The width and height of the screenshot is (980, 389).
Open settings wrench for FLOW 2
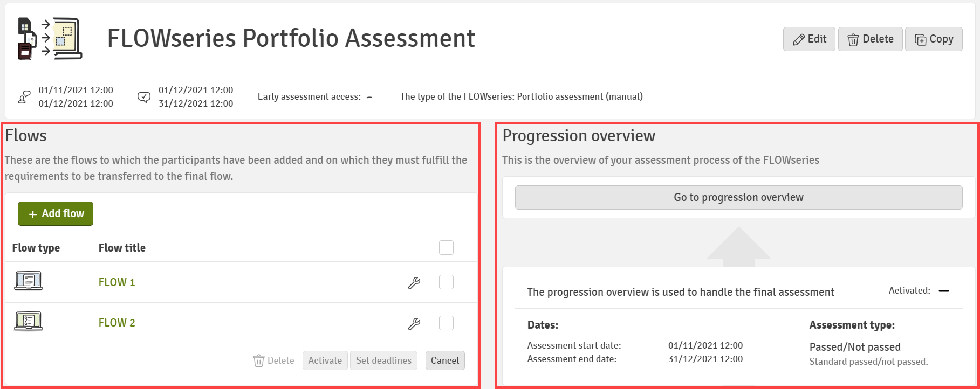[x=414, y=323]
